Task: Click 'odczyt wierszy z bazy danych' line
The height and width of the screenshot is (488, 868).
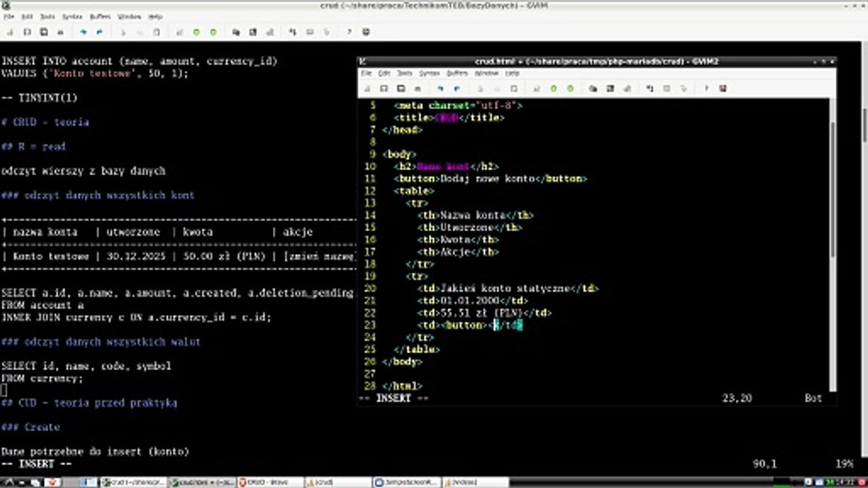Action: coord(83,171)
